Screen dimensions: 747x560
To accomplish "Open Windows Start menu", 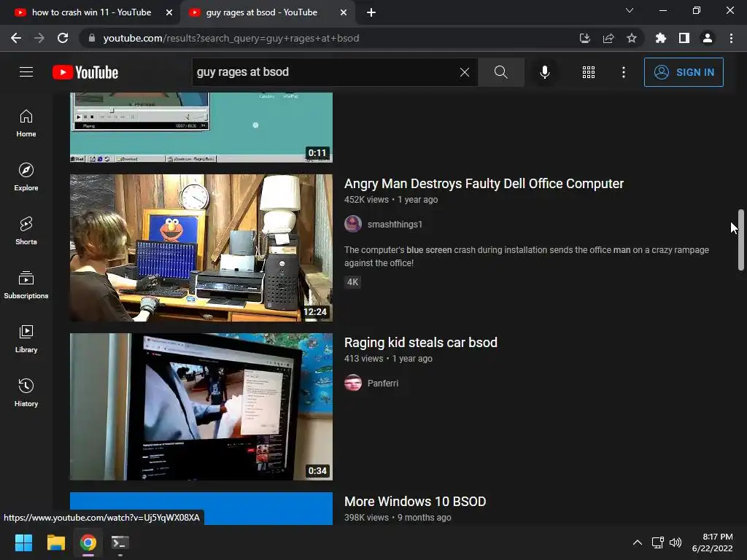I will click(23, 542).
